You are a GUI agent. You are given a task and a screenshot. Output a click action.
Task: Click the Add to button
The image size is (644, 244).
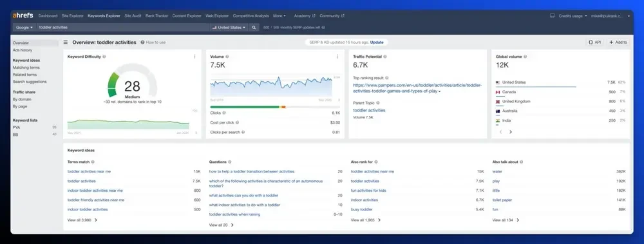(x=618, y=42)
